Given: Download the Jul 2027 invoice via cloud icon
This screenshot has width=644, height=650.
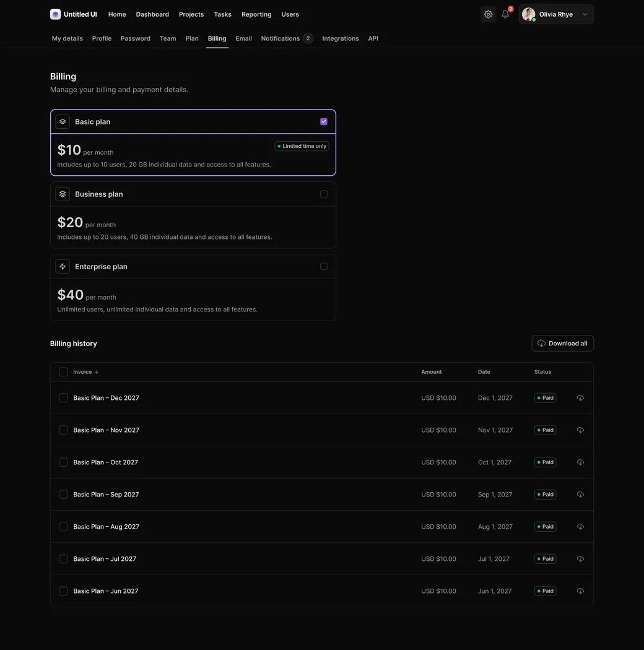Looking at the screenshot, I should [x=580, y=559].
